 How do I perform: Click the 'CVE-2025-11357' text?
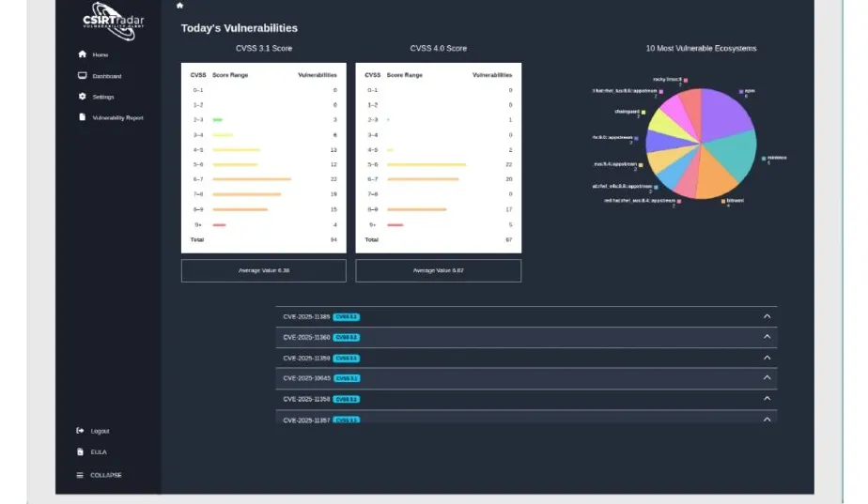[x=306, y=420]
